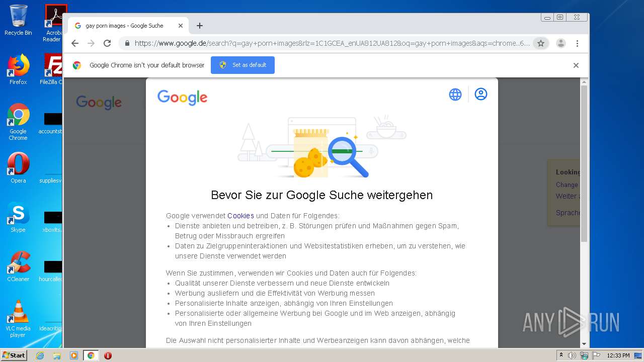Open the Cookies link in consent text
The height and width of the screenshot is (362, 644).
point(240,216)
